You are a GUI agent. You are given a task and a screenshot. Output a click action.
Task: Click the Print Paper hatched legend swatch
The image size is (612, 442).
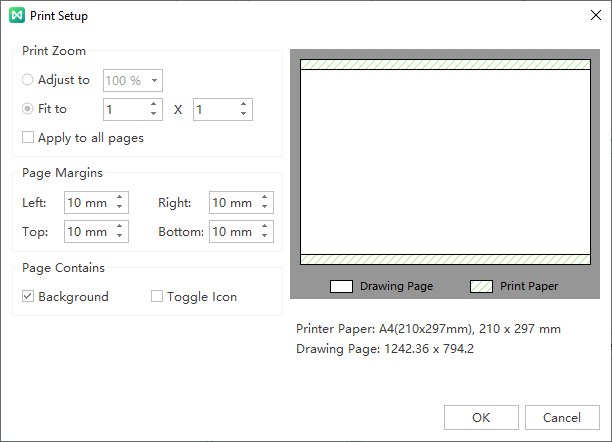click(x=481, y=286)
